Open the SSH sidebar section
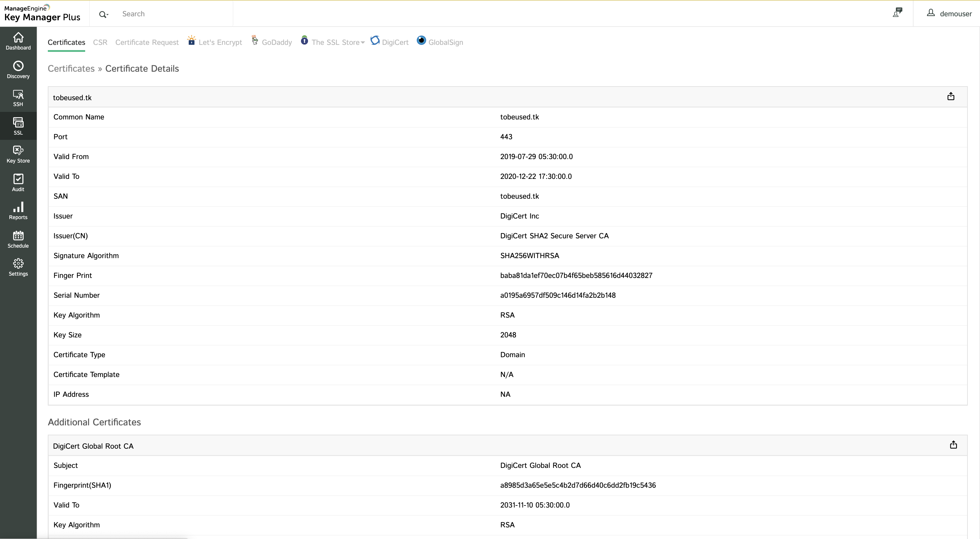980x539 pixels. click(x=18, y=98)
